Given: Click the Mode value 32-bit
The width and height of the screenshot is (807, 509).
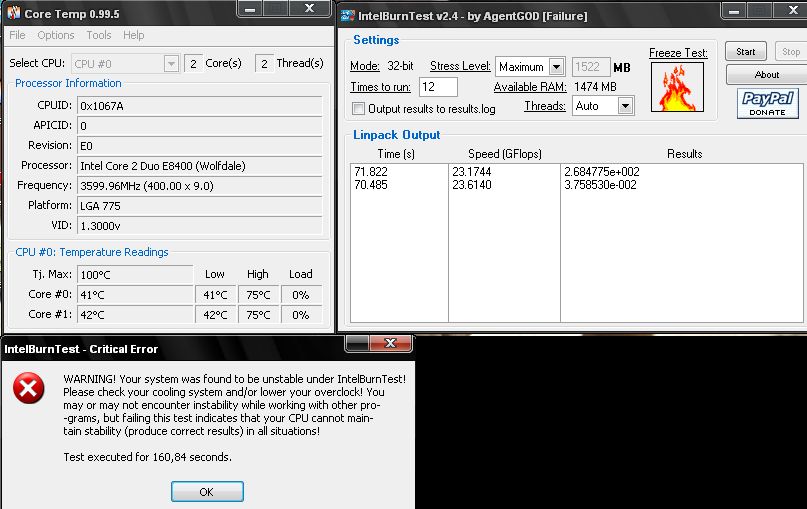Looking at the screenshot, I should (x=400, y=66).
